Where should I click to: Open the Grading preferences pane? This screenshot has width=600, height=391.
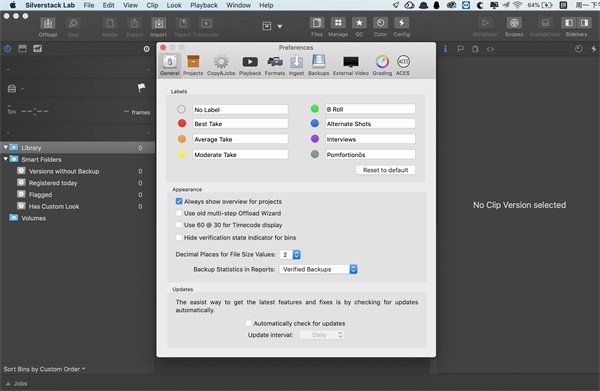pos(382,65)
